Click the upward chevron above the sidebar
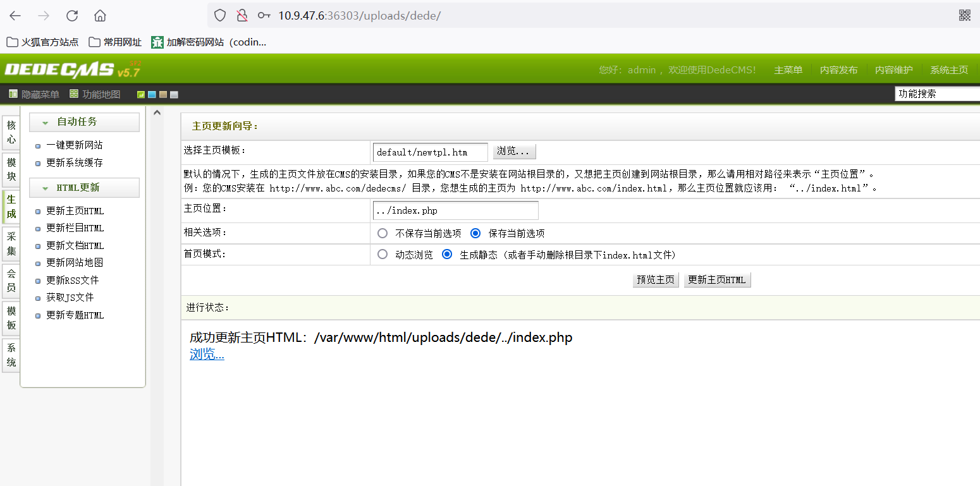Viewport: 980px width, 486px height. [157, 111]
